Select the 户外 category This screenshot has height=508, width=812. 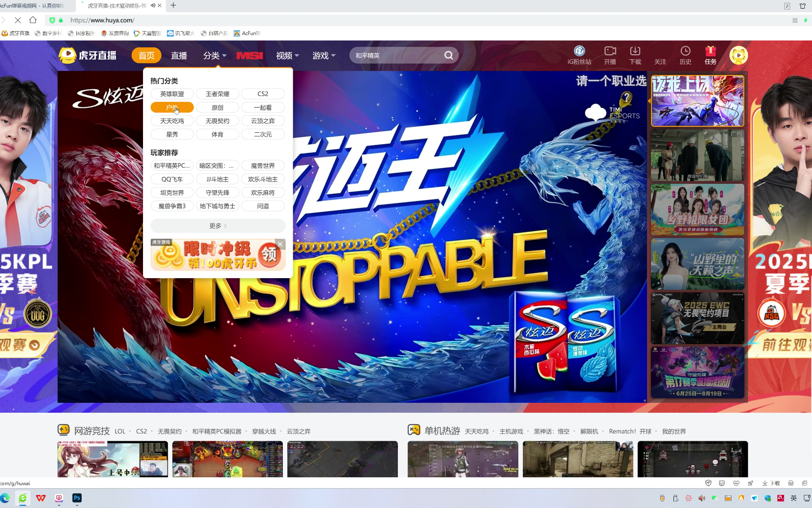click(x=172, y=107)
